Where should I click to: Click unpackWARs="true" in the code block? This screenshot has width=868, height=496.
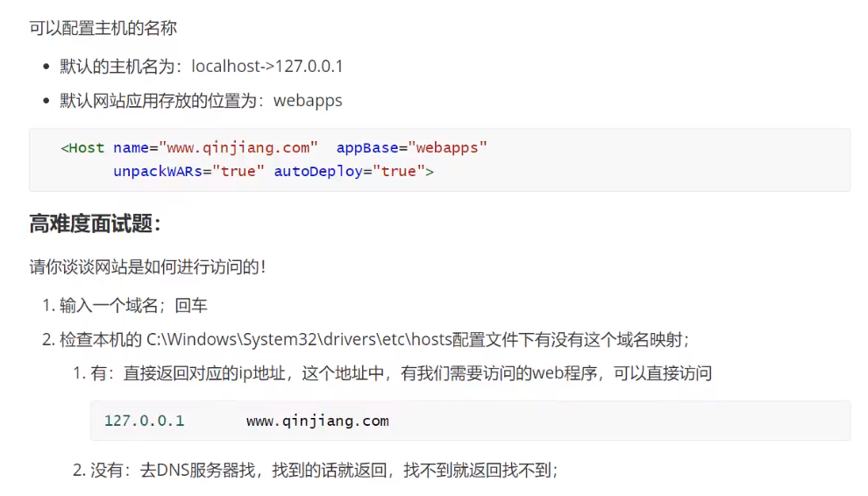[x=189, y=172]
